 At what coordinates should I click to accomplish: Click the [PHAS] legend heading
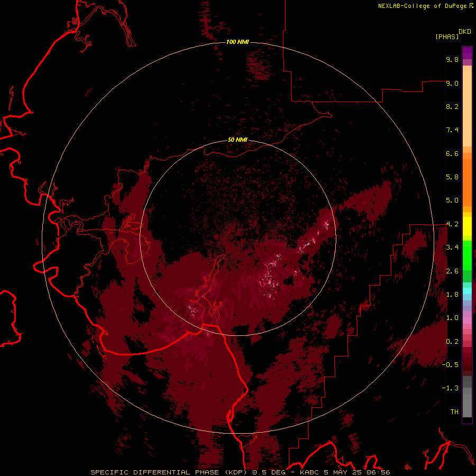point(447,36)
